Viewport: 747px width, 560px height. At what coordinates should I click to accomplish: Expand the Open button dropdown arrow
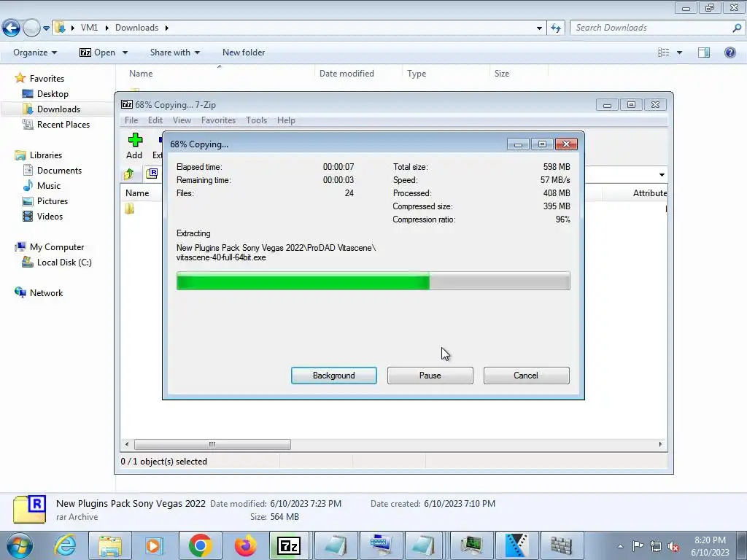[125, 52]
